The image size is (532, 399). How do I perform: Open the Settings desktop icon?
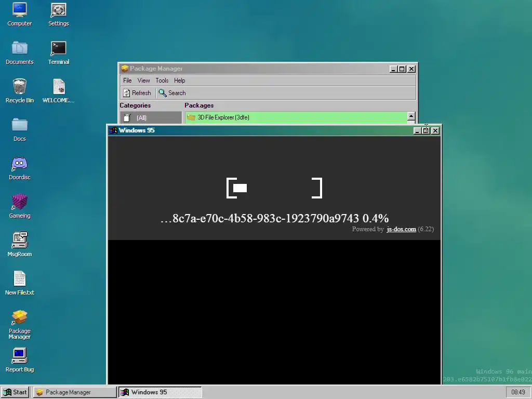pyautogui.click(x=58, y=14)
